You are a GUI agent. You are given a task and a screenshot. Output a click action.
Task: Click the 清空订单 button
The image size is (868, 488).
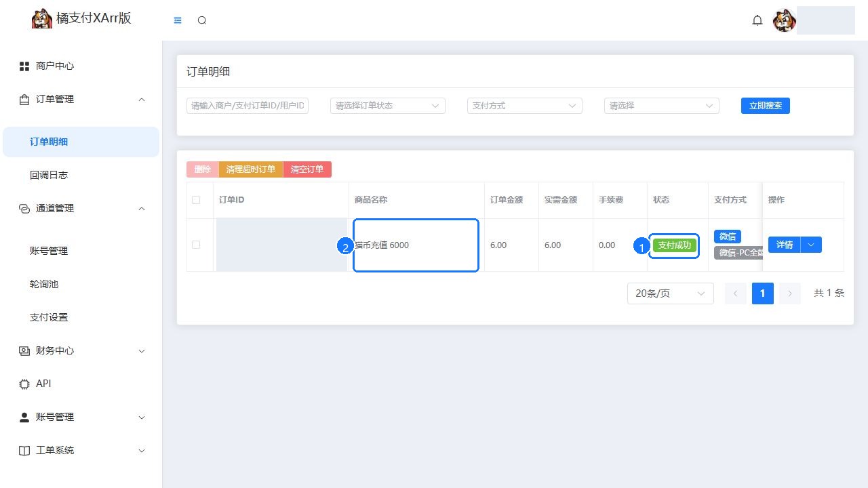pos(307,169)
